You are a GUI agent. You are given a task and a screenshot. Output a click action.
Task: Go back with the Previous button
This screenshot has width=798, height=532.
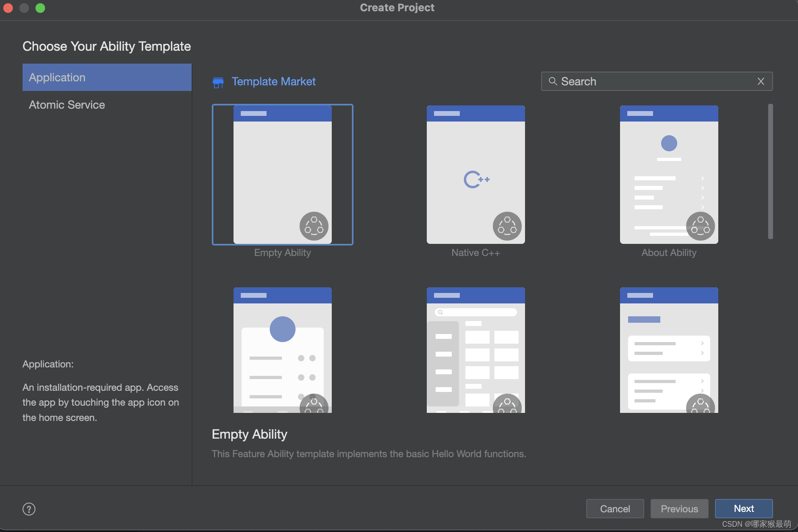[679, 509]
